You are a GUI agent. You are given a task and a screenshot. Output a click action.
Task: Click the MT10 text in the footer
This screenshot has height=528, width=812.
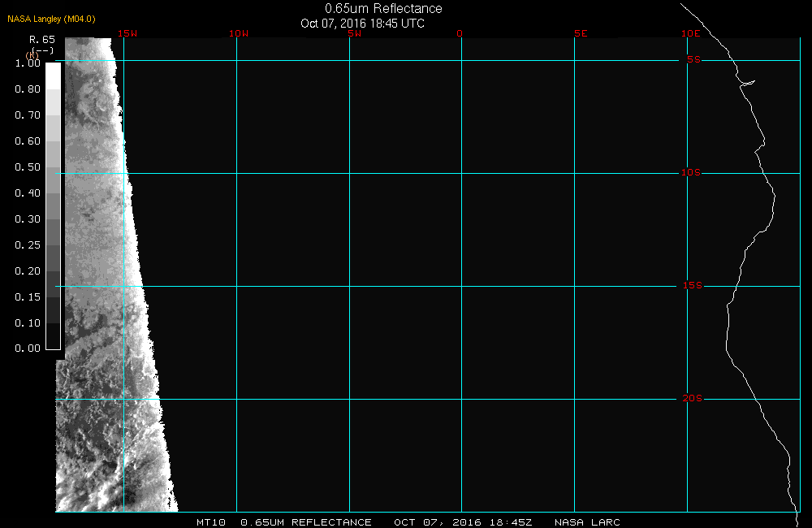coord(211,522)
